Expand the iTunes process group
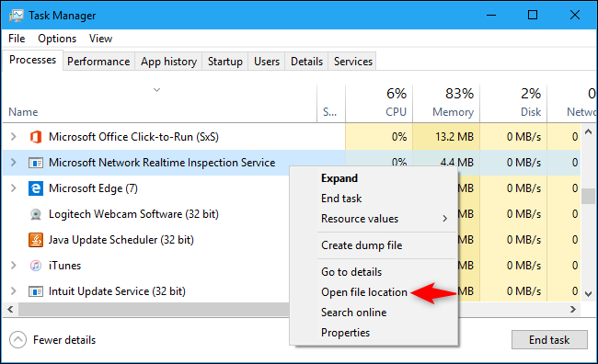This screenshot has height=364, width=598. [14, 266]
